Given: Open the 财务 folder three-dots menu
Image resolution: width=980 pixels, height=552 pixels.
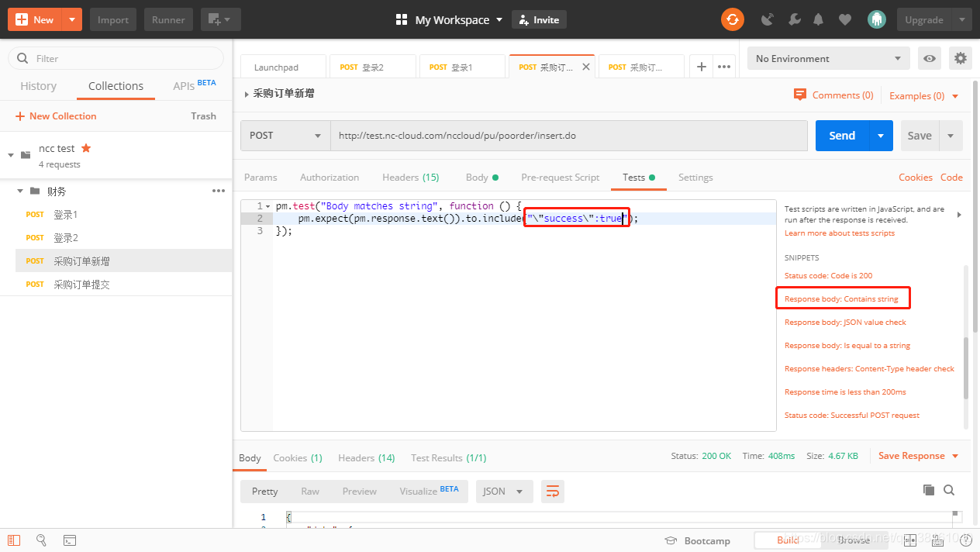Looking at the screenshot, I should click(219, 191).
